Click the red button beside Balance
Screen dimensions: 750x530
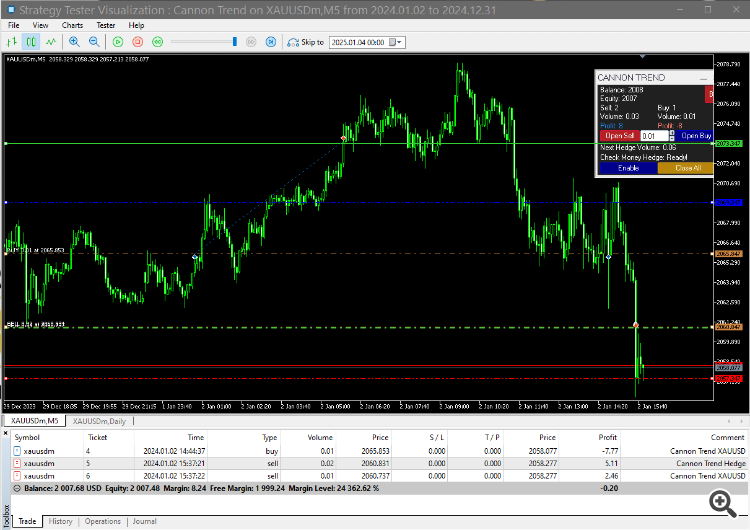pyautogui.click(x=709, y=94)
